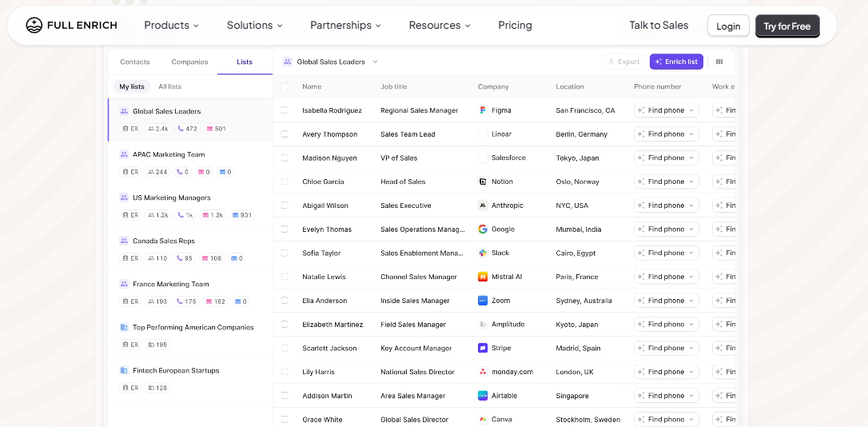Viewport: 868px width, 427px height.
Task: Select the All lists filter
Action: 170,86
